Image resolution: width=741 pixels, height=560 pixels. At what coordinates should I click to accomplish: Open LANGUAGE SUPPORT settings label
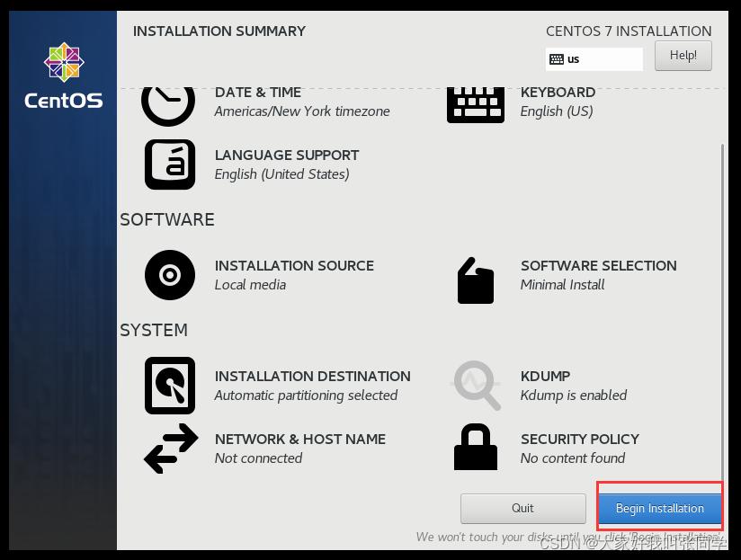pos(287,155)
